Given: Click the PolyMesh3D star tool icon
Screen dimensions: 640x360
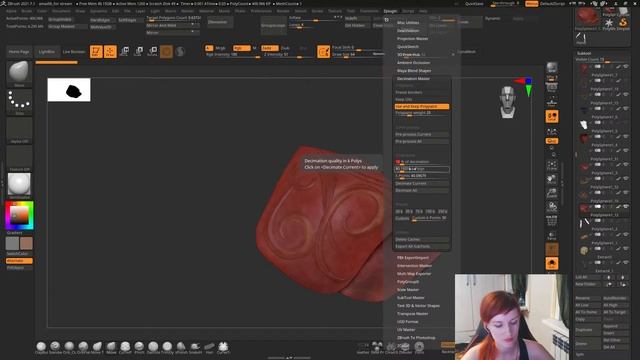Looking at the screenshot, I should tap(609, 23).
